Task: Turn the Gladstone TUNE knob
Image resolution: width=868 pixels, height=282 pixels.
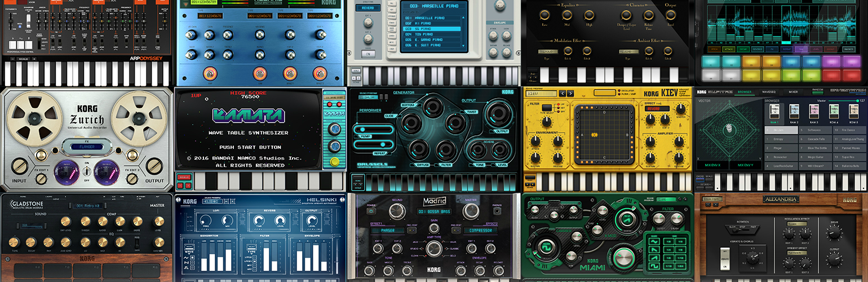Action: click(x=15, y=241)
